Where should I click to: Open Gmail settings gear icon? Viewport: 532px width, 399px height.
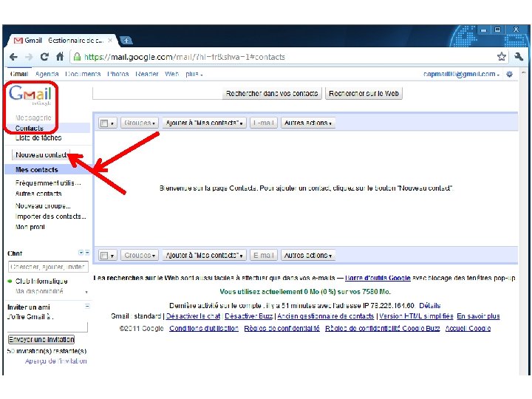pyautogui.click(x=509, y=74)
